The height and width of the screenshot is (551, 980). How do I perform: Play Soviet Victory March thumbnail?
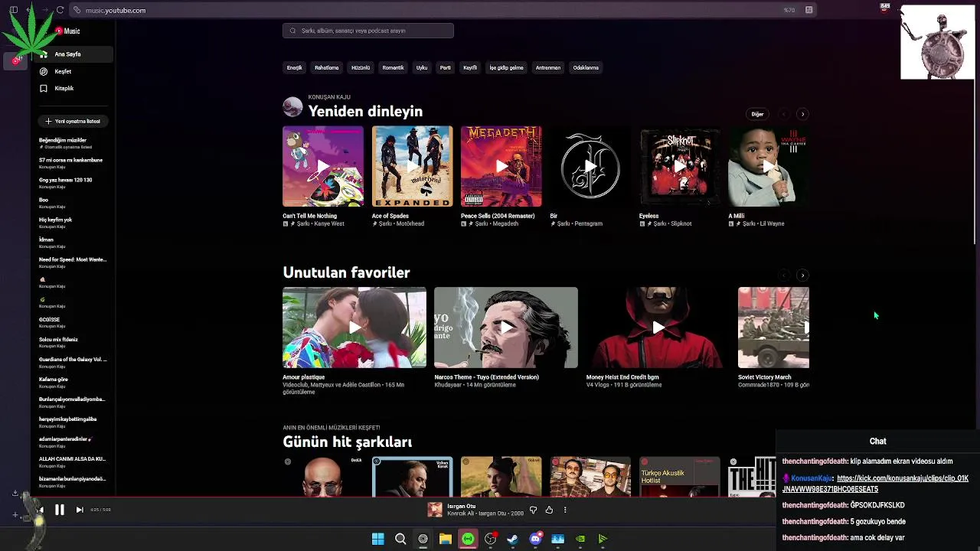pyautogui.click(x=773, y=328)
